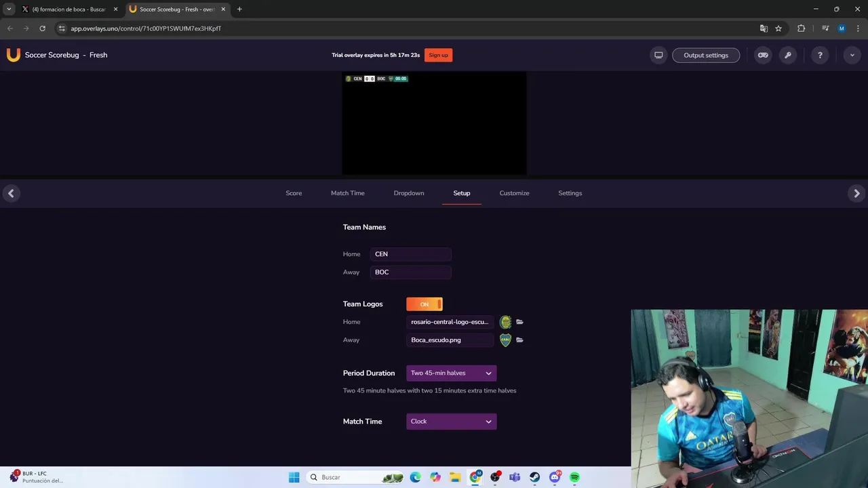Open the Chrome three-dot menu
Screen dimensions: 868x488
point(858,28)
